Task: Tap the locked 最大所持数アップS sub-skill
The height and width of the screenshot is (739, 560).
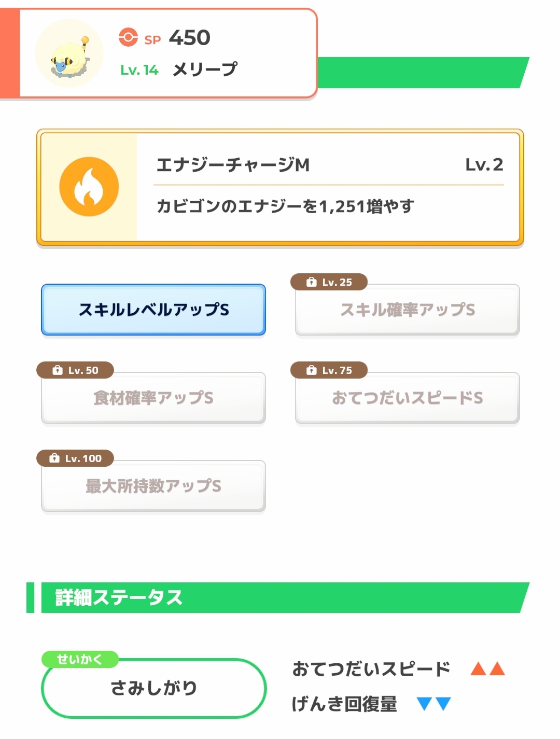Action: pos(153,486)
